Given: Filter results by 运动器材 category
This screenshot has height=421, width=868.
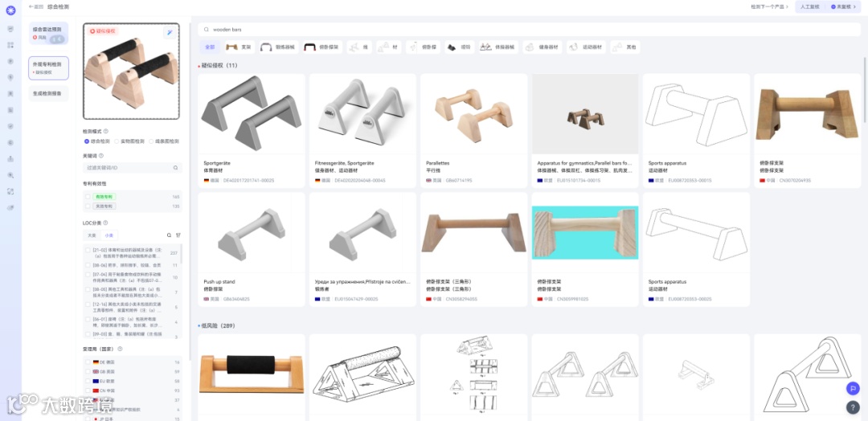Looking at the screenshot, I should click(586, 47).
